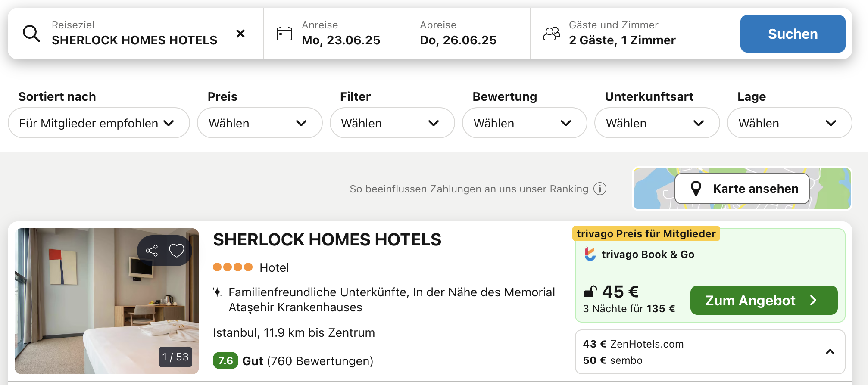Image resolution: width=868 pixels, height=385 pixels.
Task: Open the Lage dropdown
Action: [790, 123]
